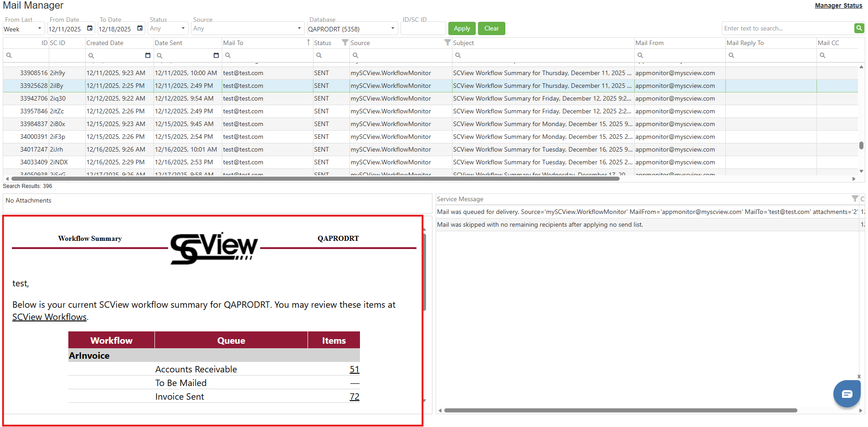Expand the Database dropdown
868x427 pixels.
393,28
